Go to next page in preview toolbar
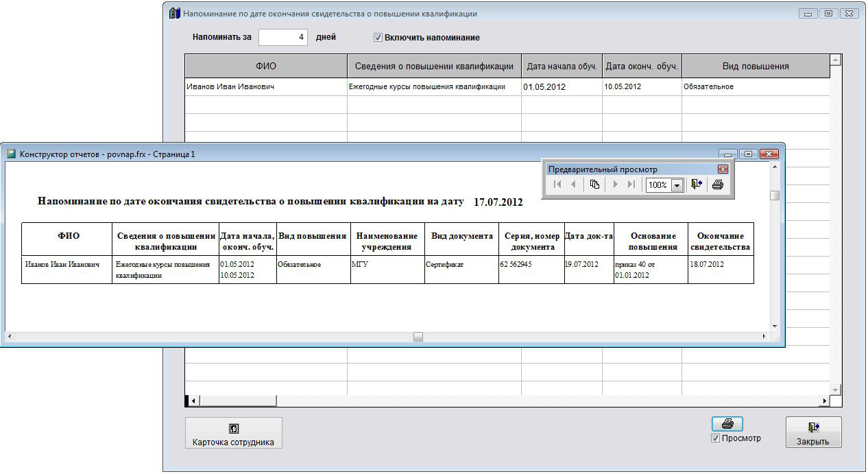Viewport: 868px width, 474px height. coord(615,185)
